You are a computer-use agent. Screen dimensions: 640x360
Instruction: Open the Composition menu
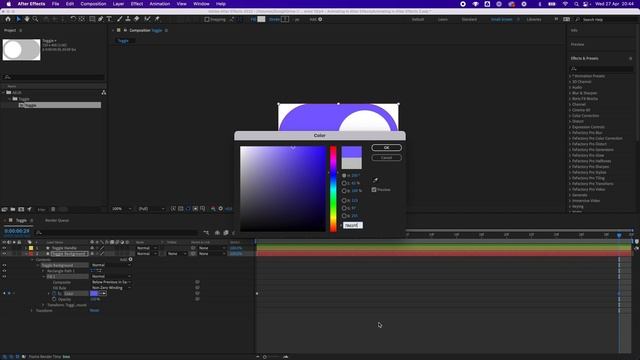coord(93,4)
